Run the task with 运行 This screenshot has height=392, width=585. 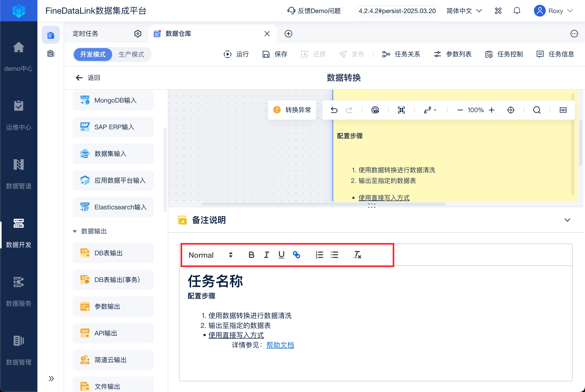click(236, 54)
